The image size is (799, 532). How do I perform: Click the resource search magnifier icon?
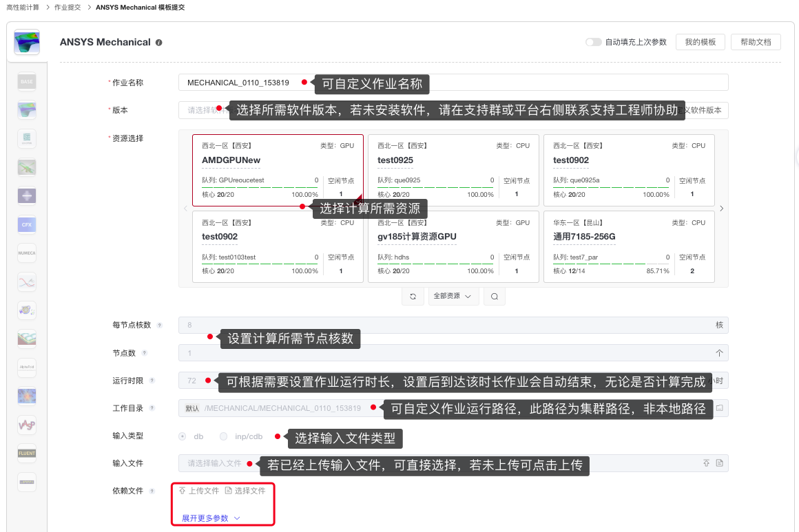[x=494, y=297]
